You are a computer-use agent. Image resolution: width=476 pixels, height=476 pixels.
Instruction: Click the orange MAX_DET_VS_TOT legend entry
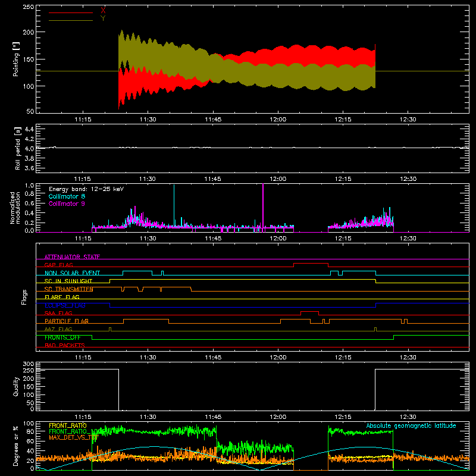tap(74, 437)
